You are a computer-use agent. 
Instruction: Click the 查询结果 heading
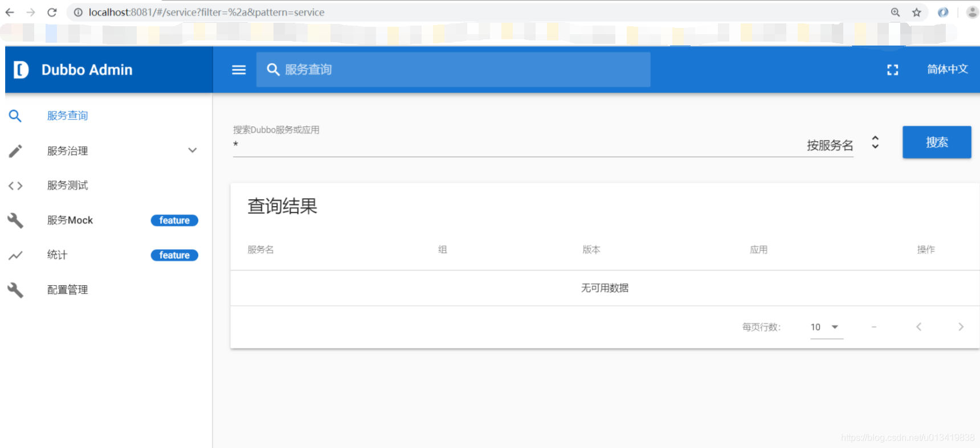click(x=282, y=206)
